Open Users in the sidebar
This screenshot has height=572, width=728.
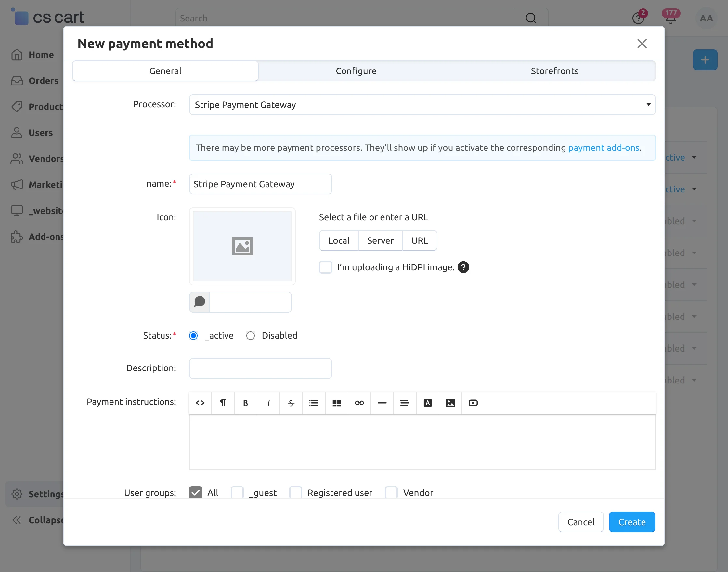point(32,133)
